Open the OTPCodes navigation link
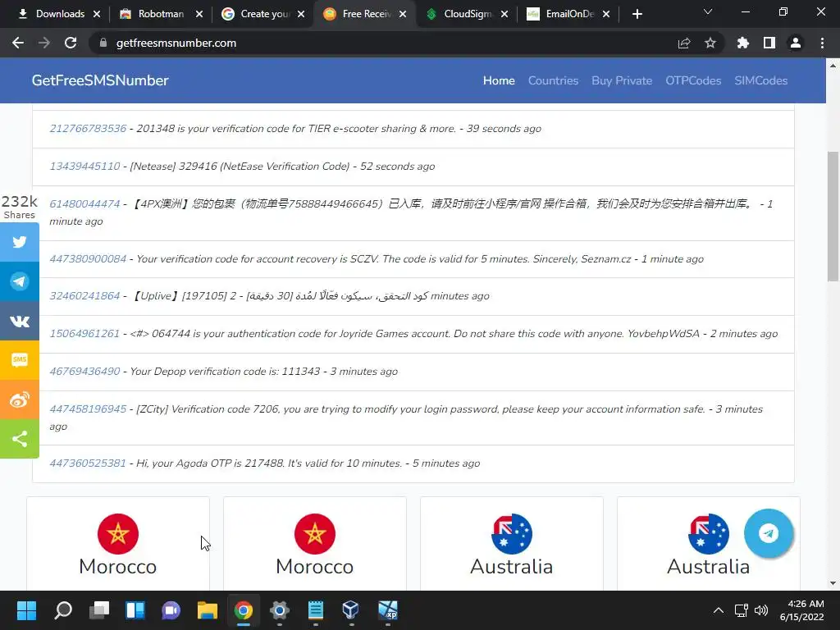Viewport: 840px width, 630px height. click(693, 80)
